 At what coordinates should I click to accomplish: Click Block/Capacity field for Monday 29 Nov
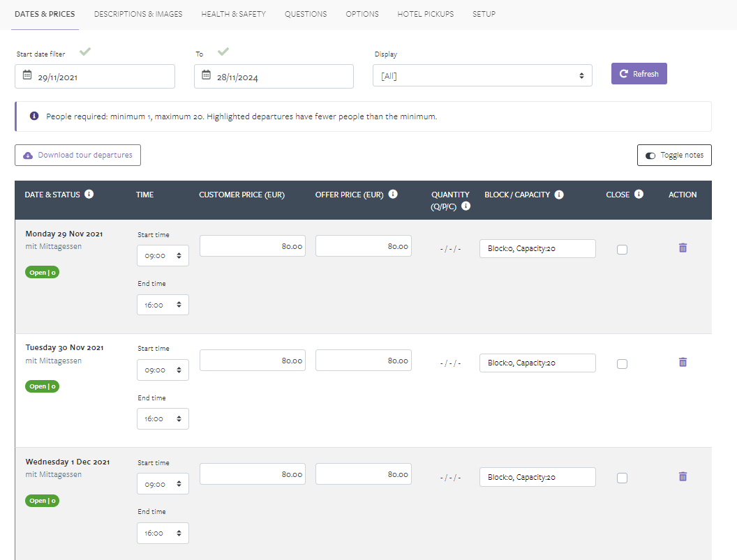coord(537,248)
